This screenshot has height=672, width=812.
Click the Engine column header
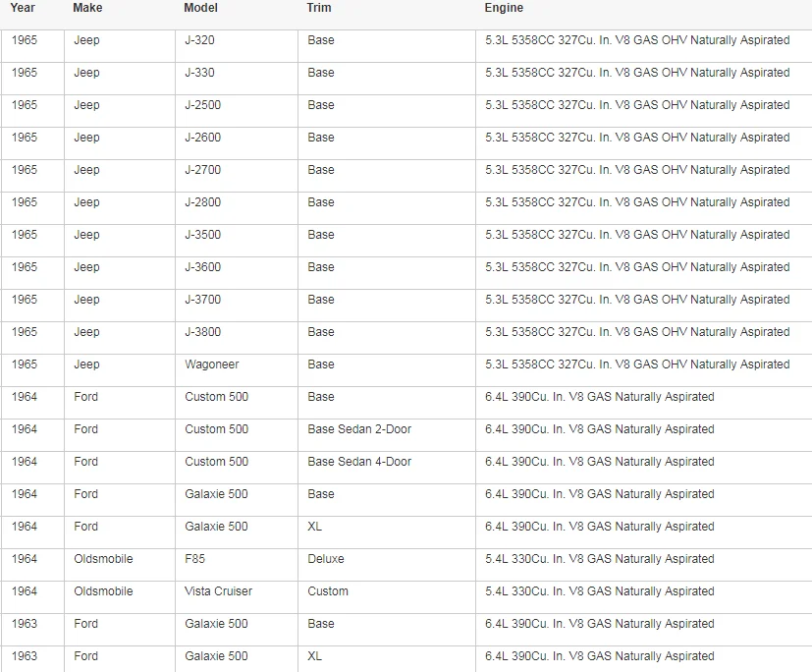504,8
